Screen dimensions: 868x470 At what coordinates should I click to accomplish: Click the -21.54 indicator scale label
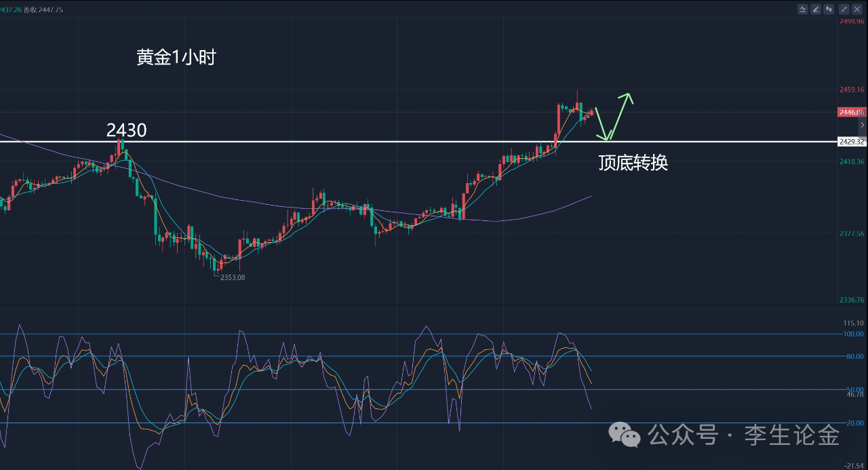pyautogui.click(x=853, y=466)
